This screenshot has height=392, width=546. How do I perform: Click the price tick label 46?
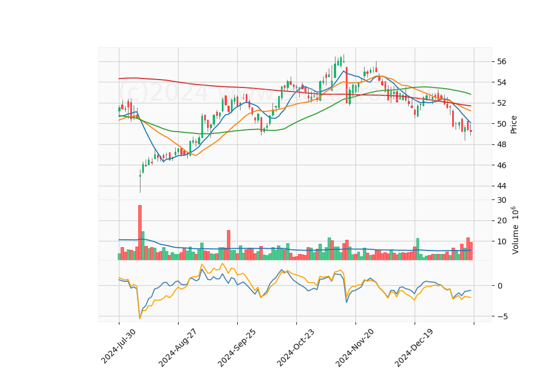[x=502, y=165]
